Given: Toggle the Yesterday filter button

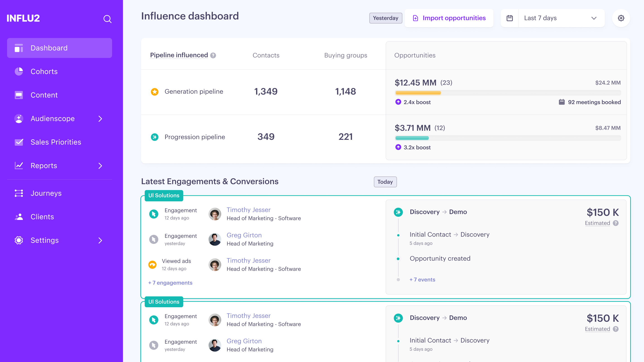Looking at the screenshot, I should tap(385, 18).
